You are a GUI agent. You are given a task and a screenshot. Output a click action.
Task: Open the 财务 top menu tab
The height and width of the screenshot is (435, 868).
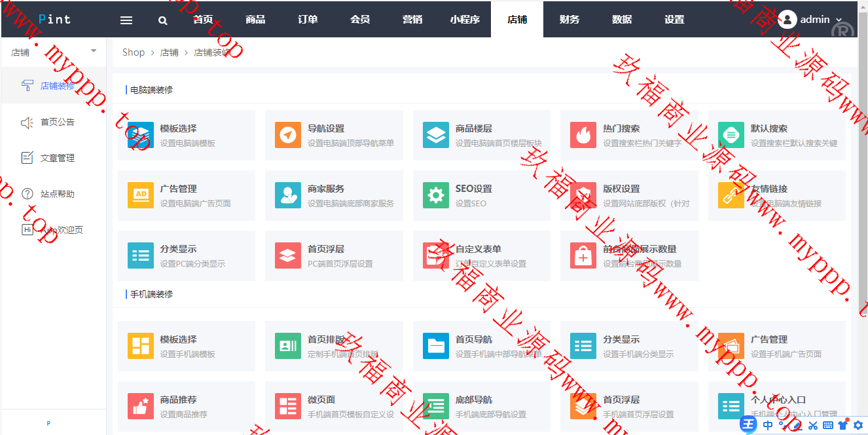[570, 20]
